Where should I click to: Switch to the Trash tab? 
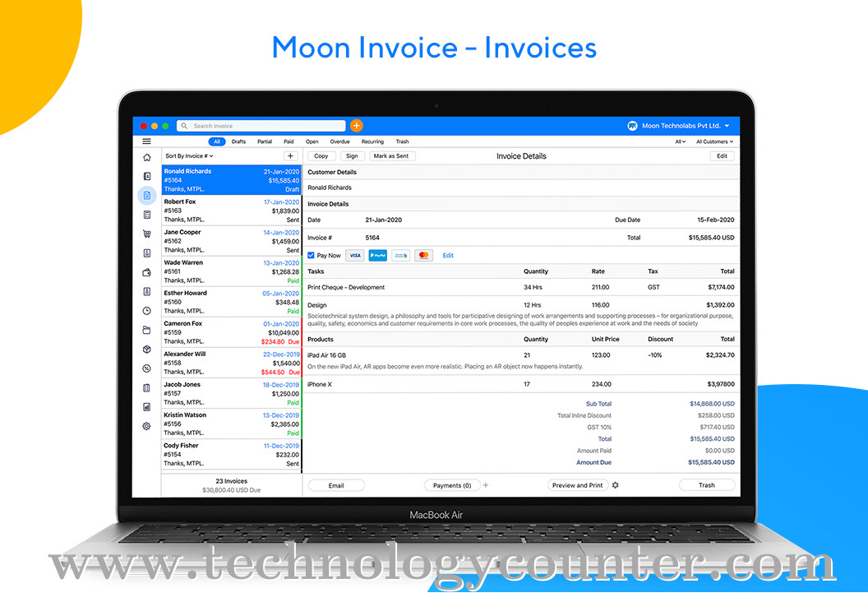[403, 141]
